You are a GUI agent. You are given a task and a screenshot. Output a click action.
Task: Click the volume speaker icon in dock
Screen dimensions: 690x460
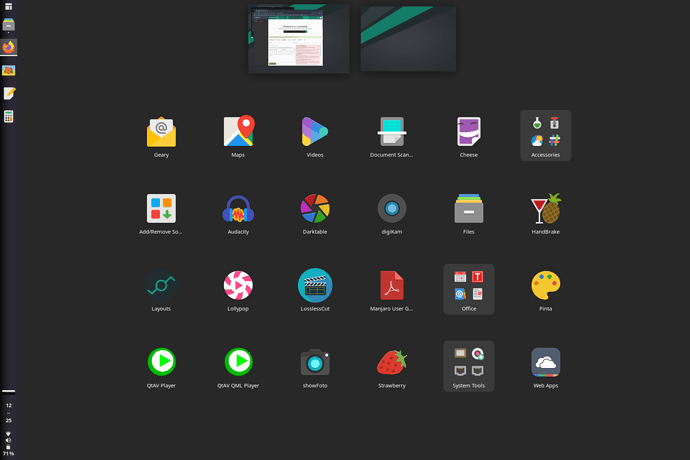click(8, 440)
